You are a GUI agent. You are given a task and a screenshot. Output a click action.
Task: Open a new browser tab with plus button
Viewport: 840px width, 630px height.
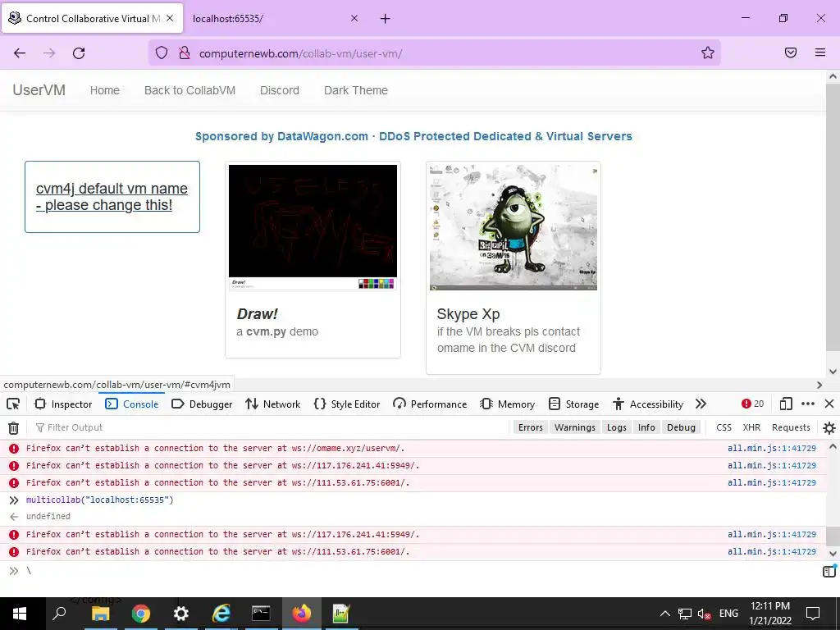click(x=386, y=19)
